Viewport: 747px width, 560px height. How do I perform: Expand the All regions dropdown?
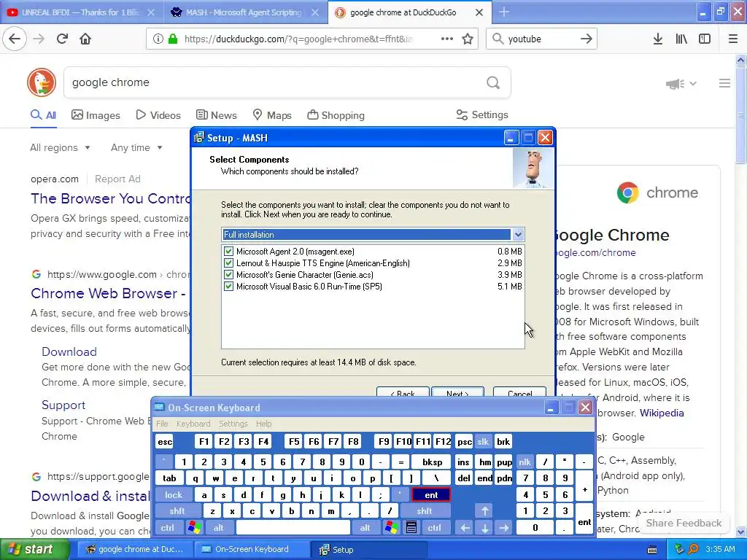[x=60, y=147]
